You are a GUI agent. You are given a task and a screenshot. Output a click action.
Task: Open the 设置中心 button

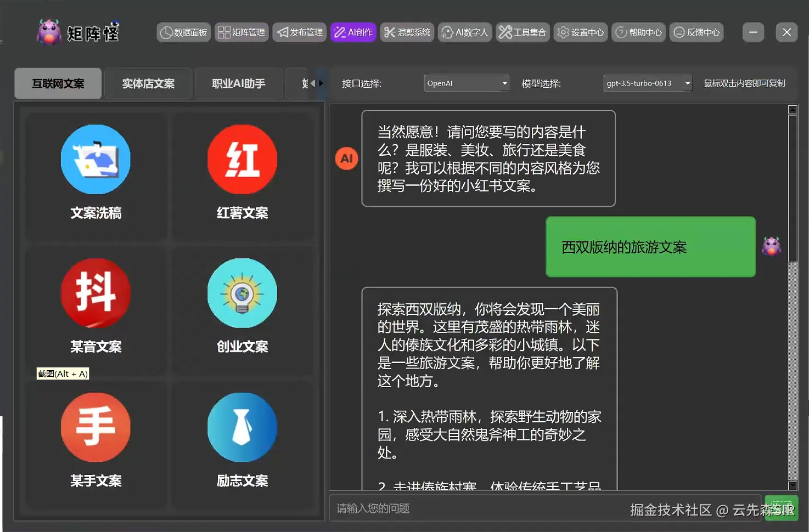[x=580, y=32]
